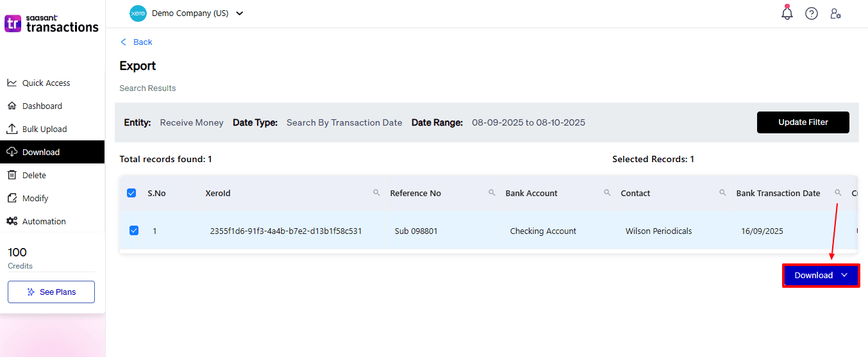Screen dimensions: 868x357
Task: Click the 100 Credits text
Action: pos(20,258)
